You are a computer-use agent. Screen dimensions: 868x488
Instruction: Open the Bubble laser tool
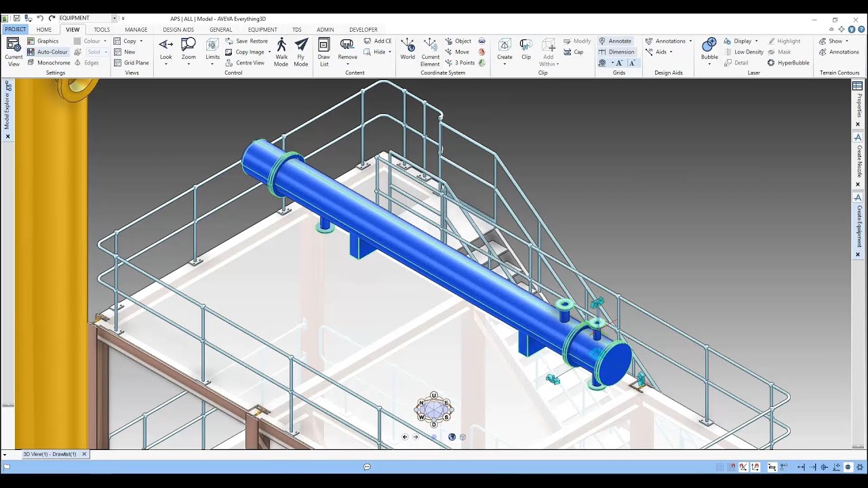click(x=709, y=52)
